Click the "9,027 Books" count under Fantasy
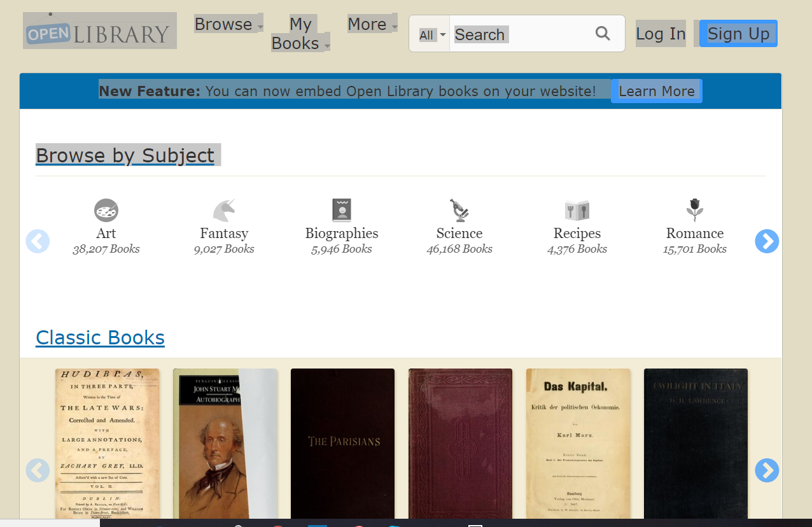The height and width of the screenshot is (527, 812). 224,249
